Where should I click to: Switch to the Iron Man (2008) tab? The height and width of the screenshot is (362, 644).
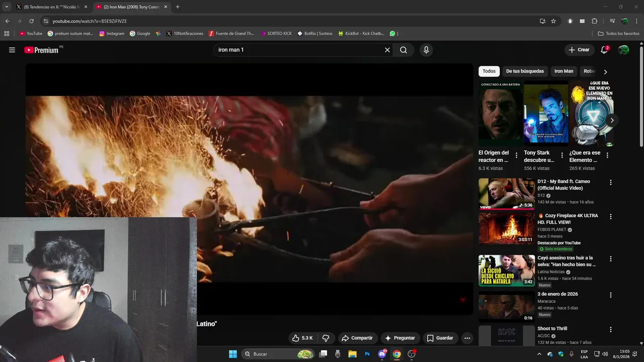pyautogui.click(x=131, y=7)
